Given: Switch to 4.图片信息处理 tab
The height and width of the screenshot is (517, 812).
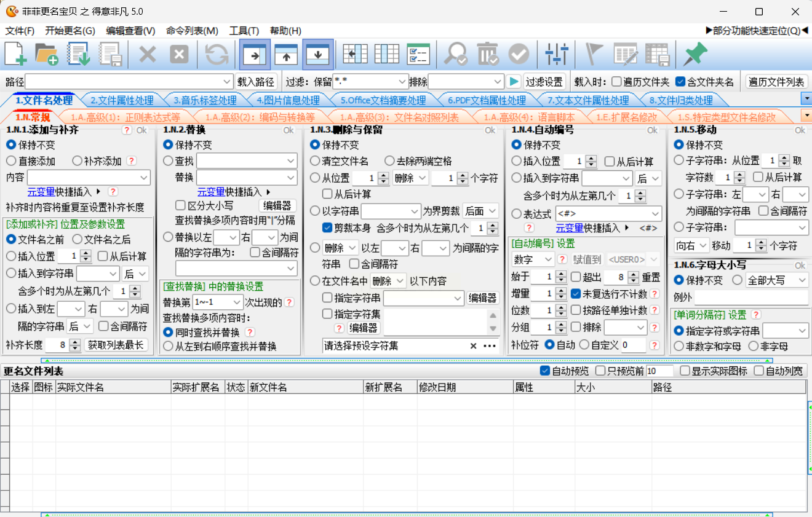Looking at the screenshot, I should click(287, 100).
